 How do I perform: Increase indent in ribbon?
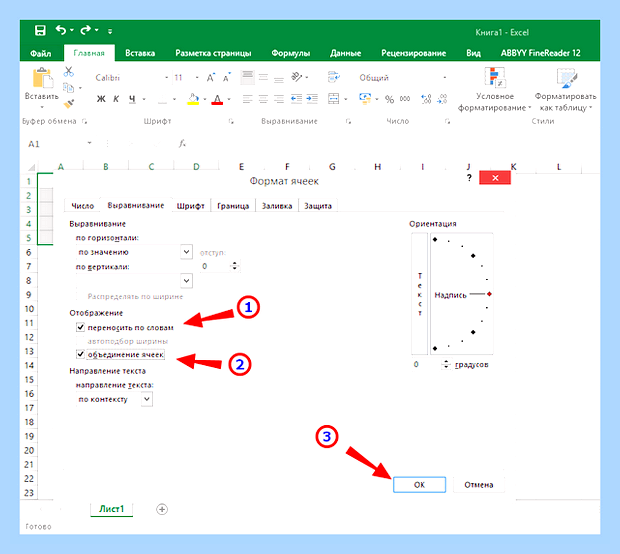tap(312, 98)
